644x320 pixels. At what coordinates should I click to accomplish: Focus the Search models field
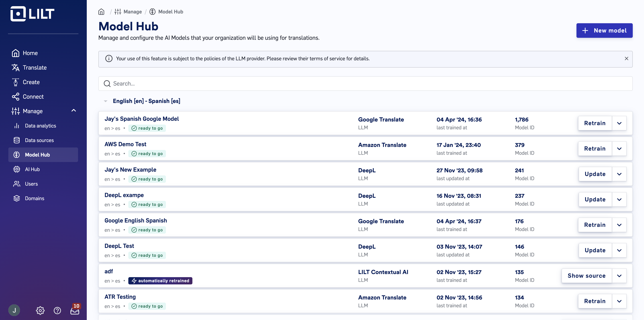click(365, 84)
